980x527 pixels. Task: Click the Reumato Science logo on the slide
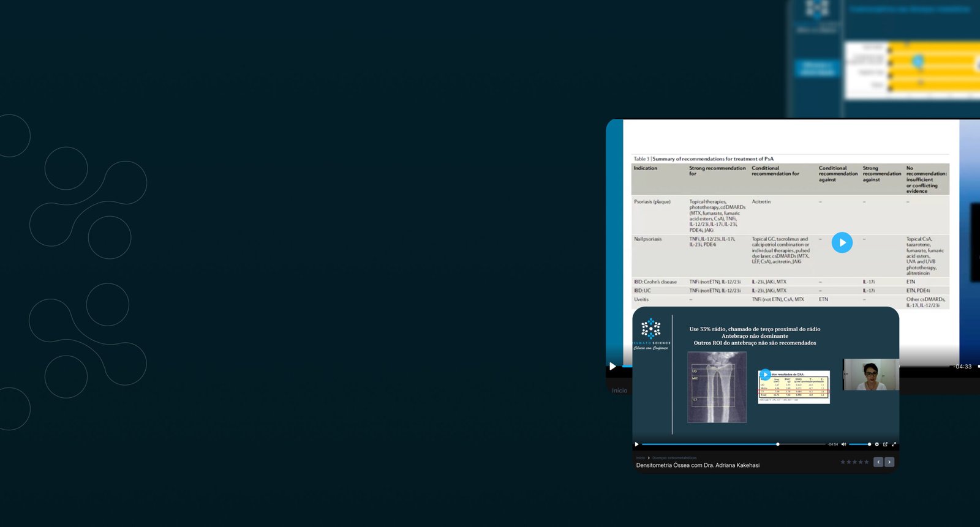(x=651, y=334)
